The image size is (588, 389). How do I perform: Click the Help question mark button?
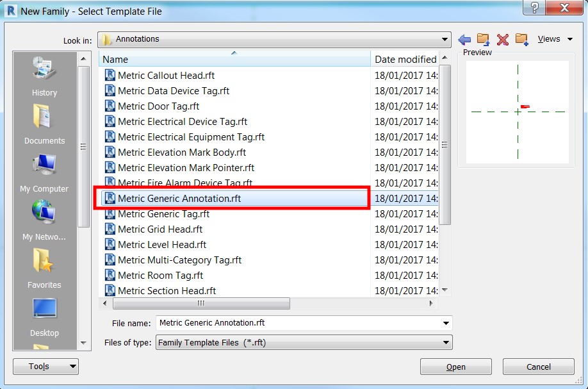[x=535, y=8]
